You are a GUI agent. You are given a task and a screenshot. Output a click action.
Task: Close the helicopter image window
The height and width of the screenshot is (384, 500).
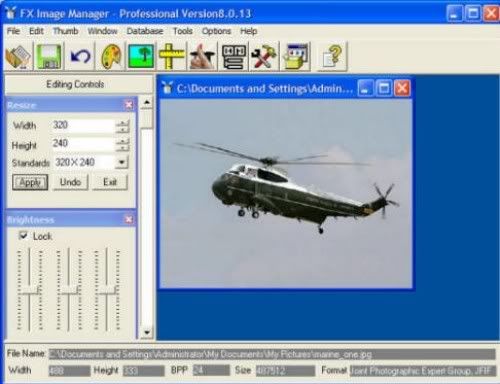[402, 88]
